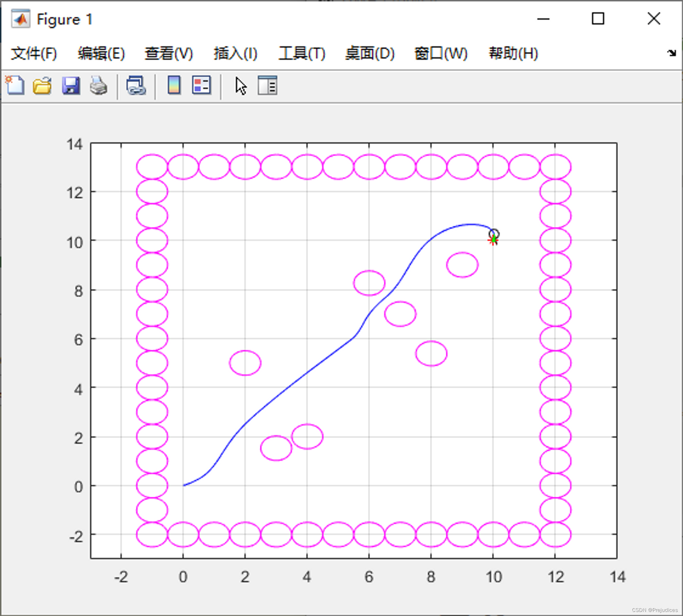Open the 桌面(D) menu
The width and height of the screenshot is (683, 616).
point(370,54)
